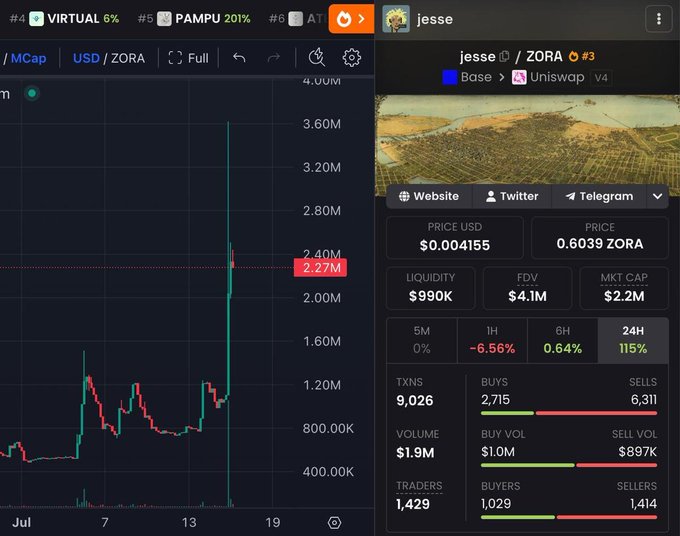Select the 6H timeframe tab
This screenshot has width=680, height=536.
tap(562, 340)
